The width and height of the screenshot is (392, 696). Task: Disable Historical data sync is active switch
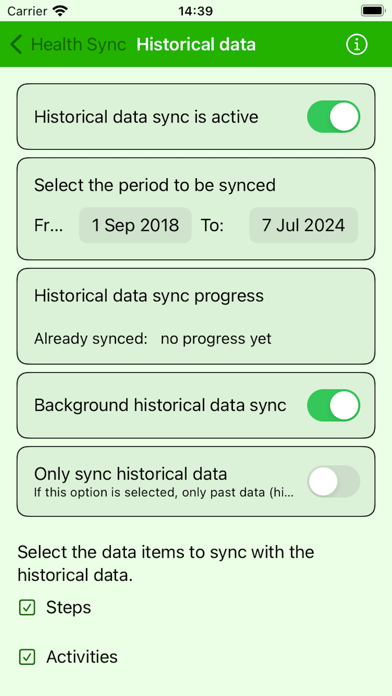pos(333,117)
